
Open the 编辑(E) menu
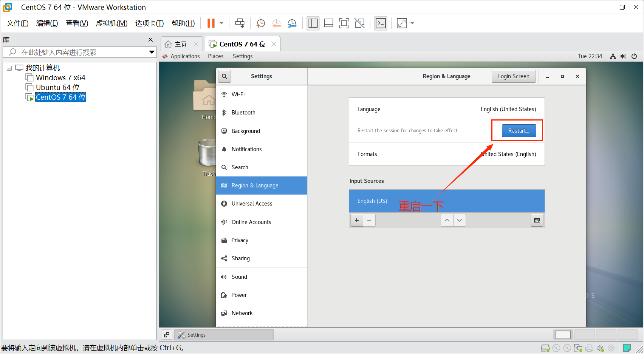pyautogui.click(x=47, y=23)
